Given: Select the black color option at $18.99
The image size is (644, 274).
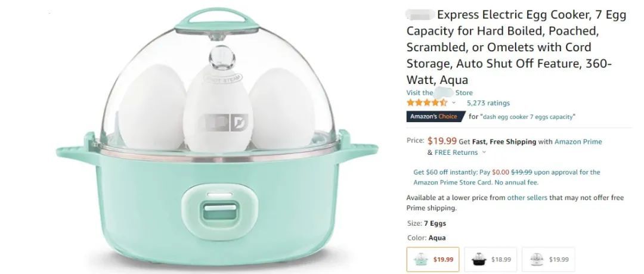Looking at the screenshot, I should (490, 259).
